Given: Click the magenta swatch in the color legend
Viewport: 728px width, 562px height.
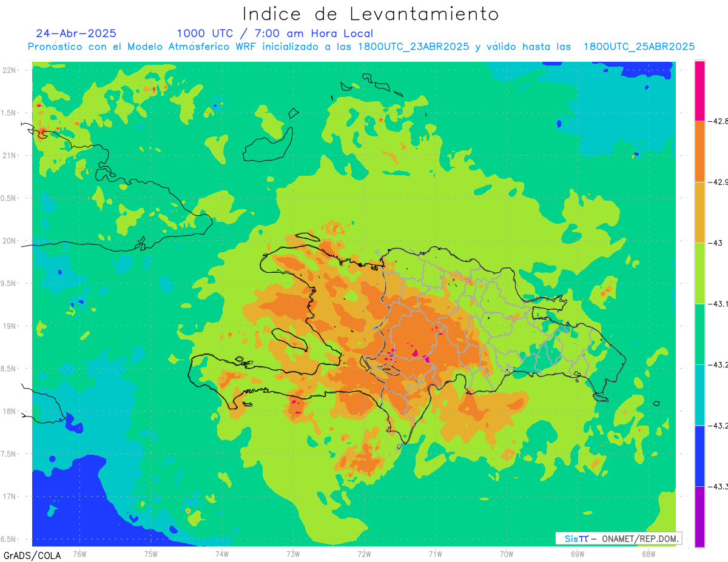Looking at the screenshot, I should (699, 90).
